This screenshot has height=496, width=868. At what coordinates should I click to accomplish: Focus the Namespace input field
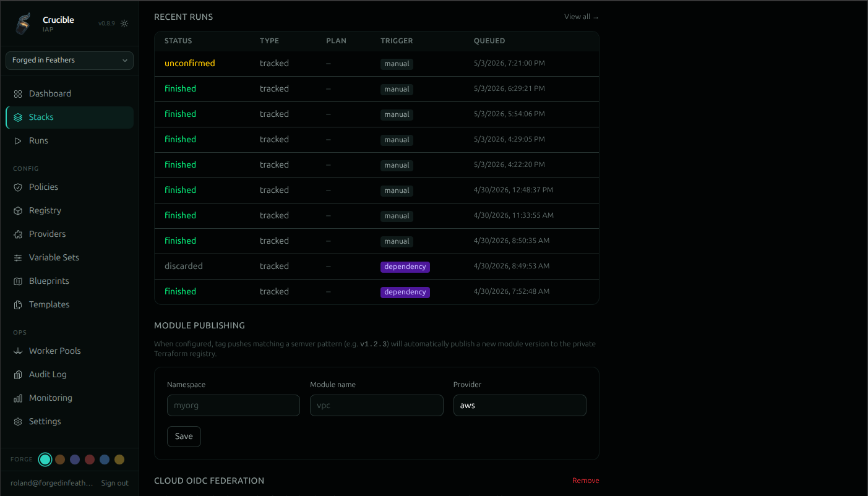point(233,406)
